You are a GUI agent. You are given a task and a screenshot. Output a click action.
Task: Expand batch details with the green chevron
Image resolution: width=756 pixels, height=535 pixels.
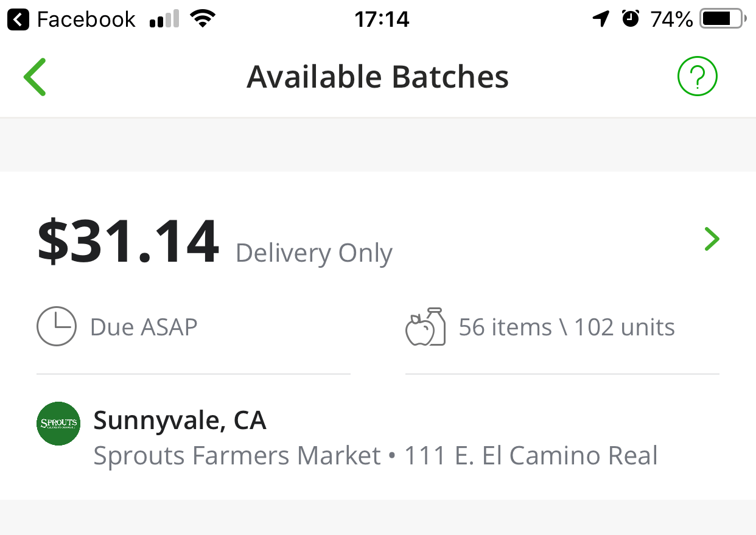click(x=712, y=239)
